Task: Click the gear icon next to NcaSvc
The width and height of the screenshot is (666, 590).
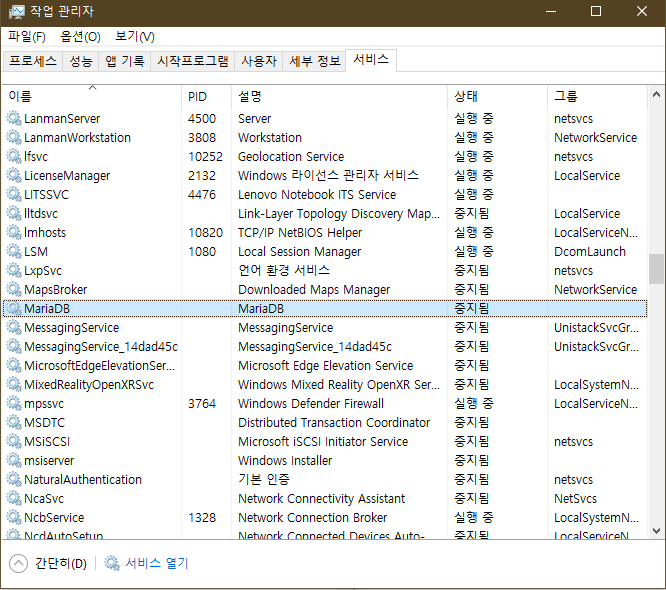Action: coord(14,498)
